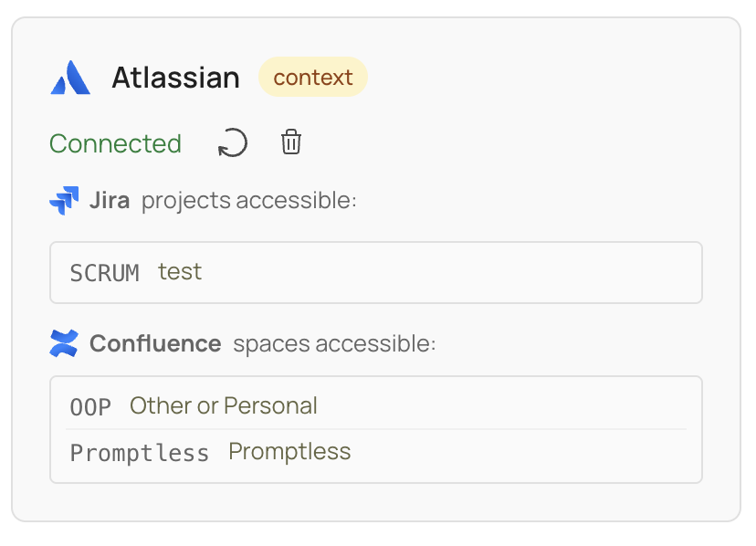
Task: Open the 'test' project link
Action: point(180,271)
